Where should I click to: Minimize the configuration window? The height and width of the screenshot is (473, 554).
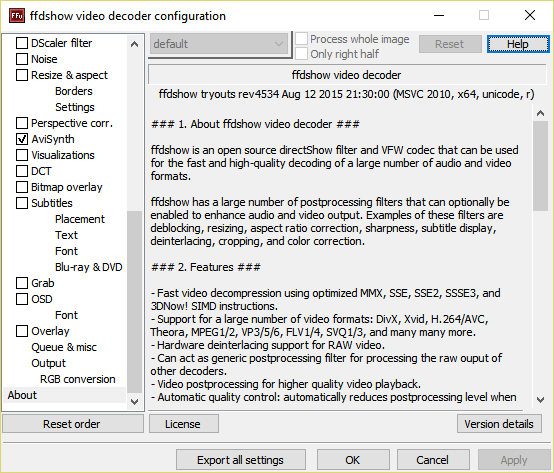439,16
